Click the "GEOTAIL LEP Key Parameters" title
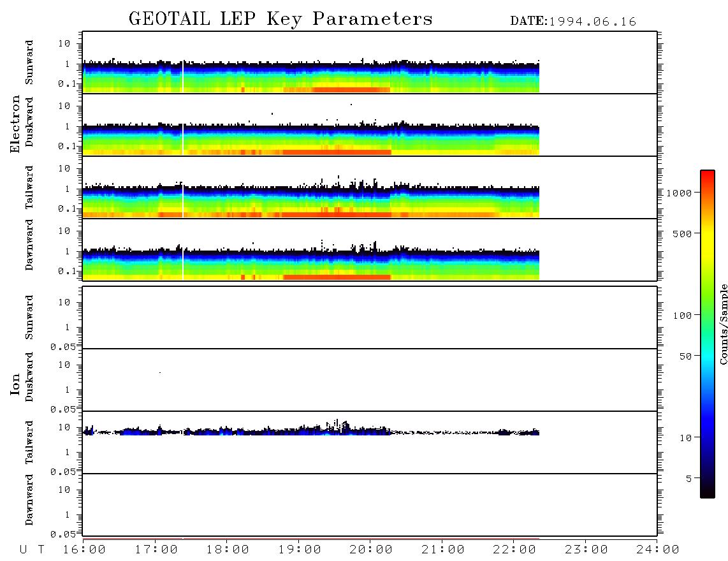Image resolution: width=728 pixels, height=561 pixels. [x=280, y=19]
